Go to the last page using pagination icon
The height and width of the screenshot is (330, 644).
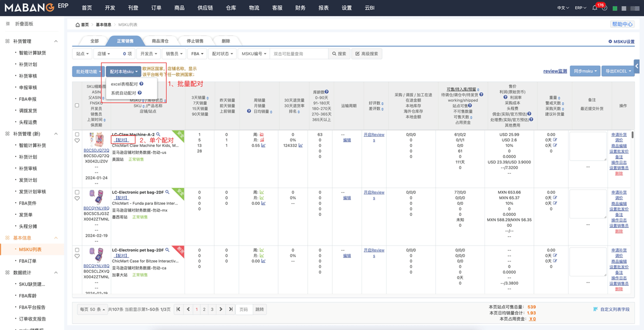231,309
